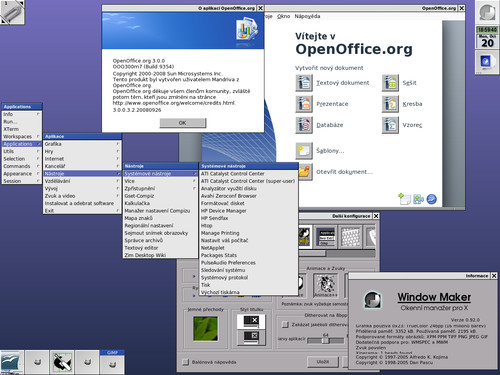Screen dimensions: 500x375
Task: Click the extensions puzzle icon in Start Center
Action: click(418, 199)
